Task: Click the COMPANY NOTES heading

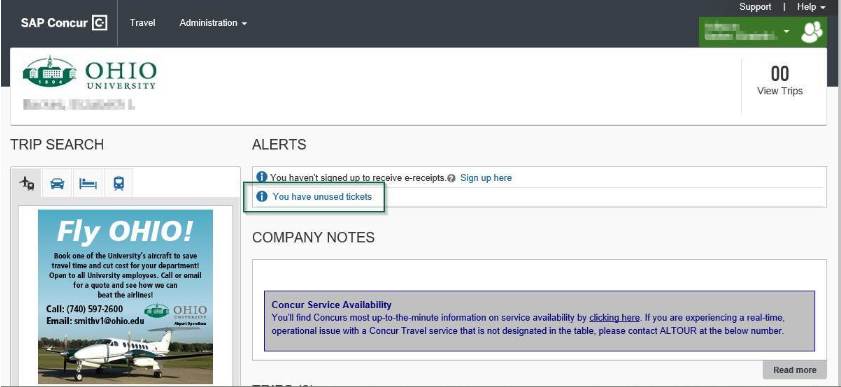Action: (313, 238)
